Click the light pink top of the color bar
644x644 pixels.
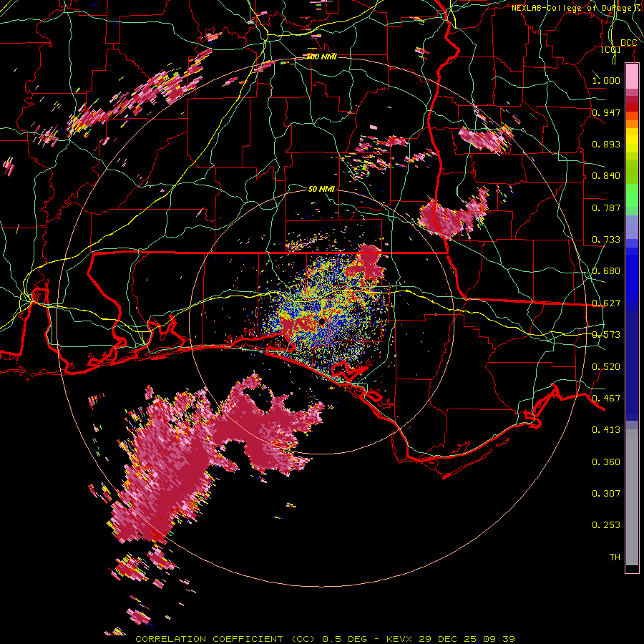pyautogui.click(x=632, y=76)
